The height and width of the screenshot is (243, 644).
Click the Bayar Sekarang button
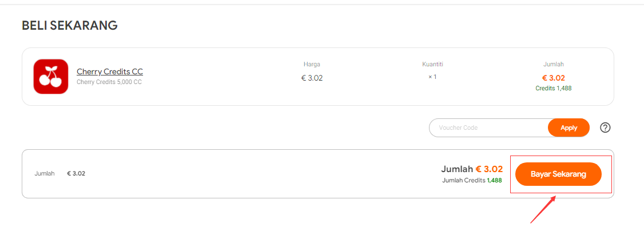[559, 174]
